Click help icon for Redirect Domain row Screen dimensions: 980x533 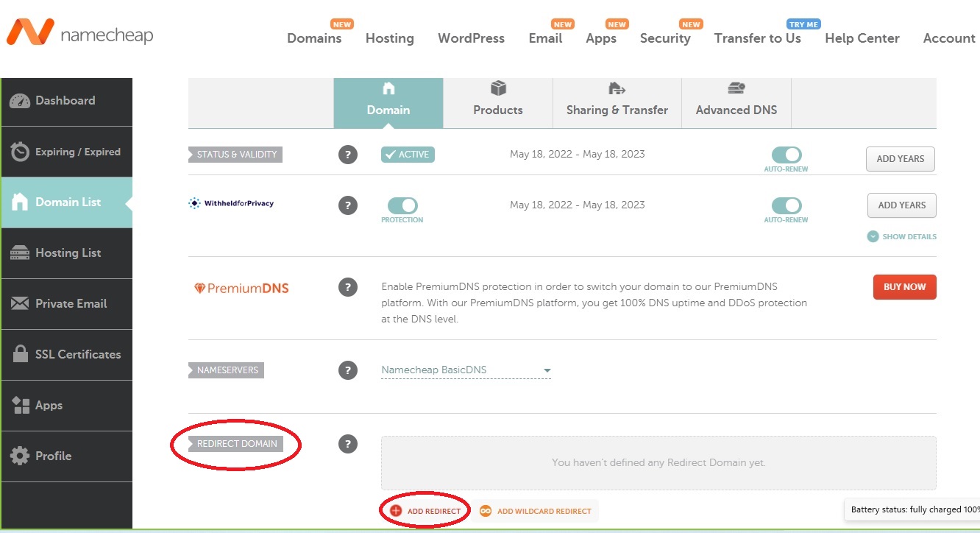pyautogui.click(x=348, y=444)
